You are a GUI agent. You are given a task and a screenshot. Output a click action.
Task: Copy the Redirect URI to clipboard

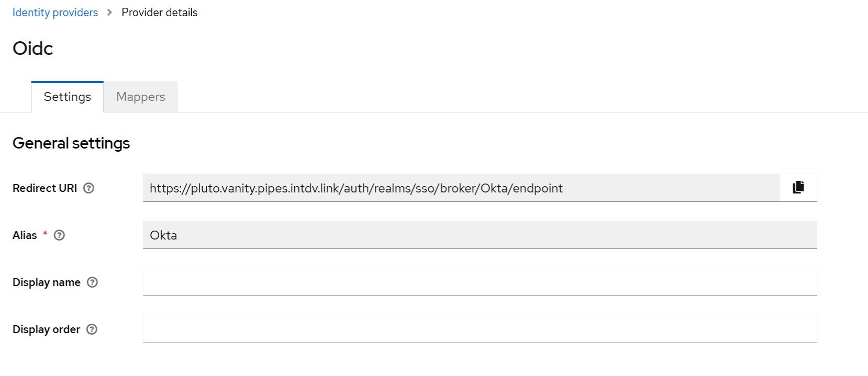798,188
